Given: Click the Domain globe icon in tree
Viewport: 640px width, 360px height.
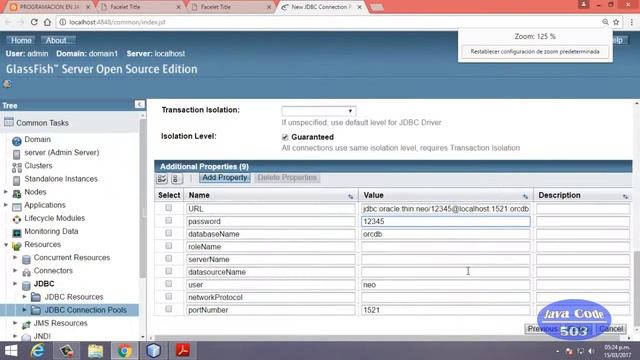Looking at the screenshot, I should pos(16,141).
